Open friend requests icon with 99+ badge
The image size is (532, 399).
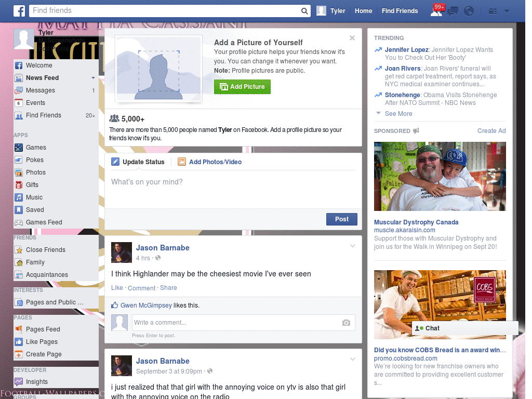coord(436,10)
